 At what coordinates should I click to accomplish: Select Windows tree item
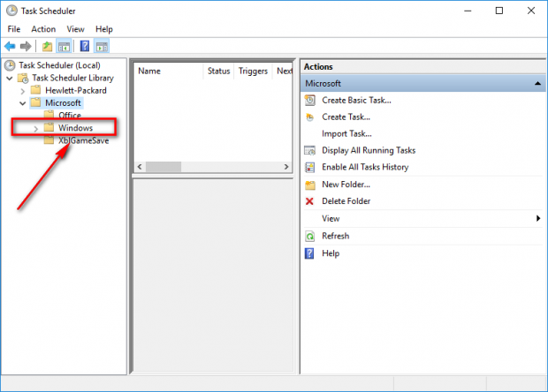(x=75, y=128)
